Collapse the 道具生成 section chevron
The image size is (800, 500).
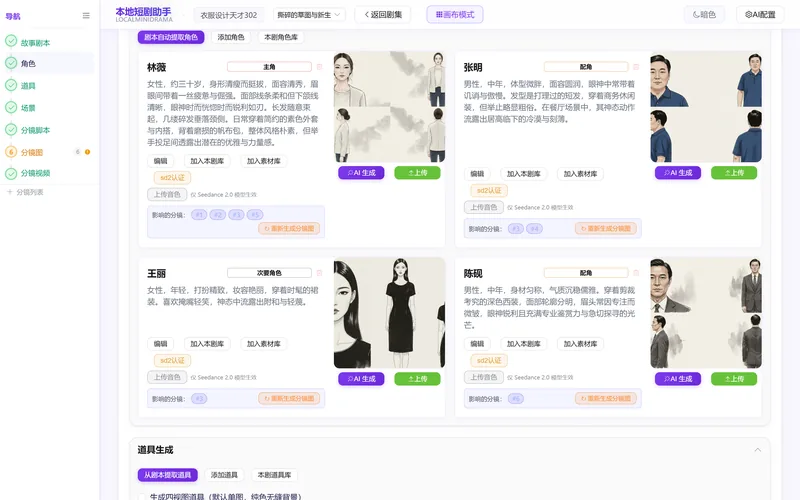tap(758, 449)
